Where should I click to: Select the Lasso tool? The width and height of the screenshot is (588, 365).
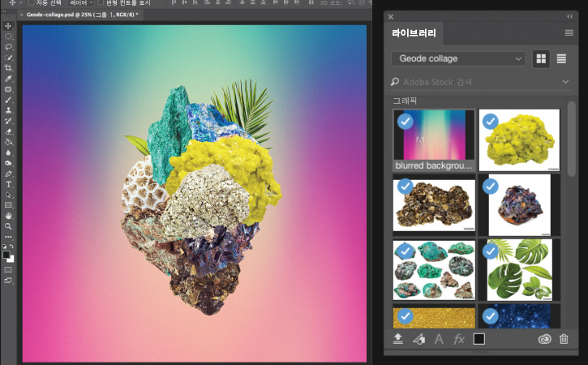point(8,47)
